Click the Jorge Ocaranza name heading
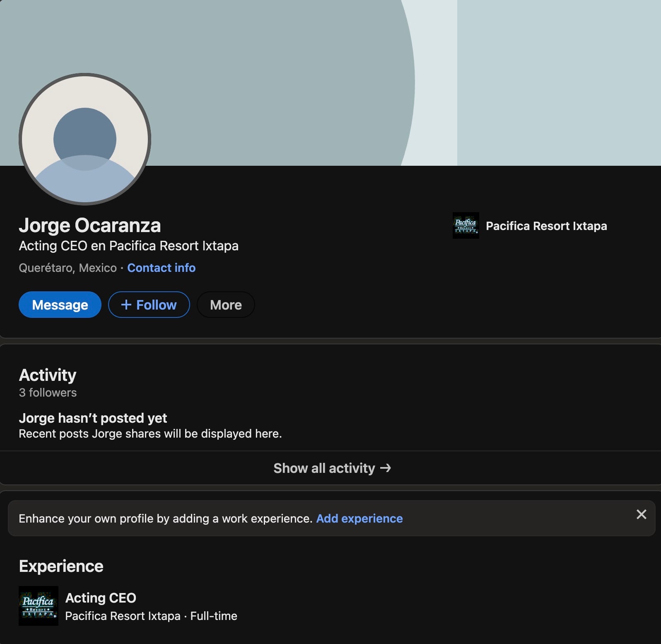661x644 pixels. click(x=90, y=225)
